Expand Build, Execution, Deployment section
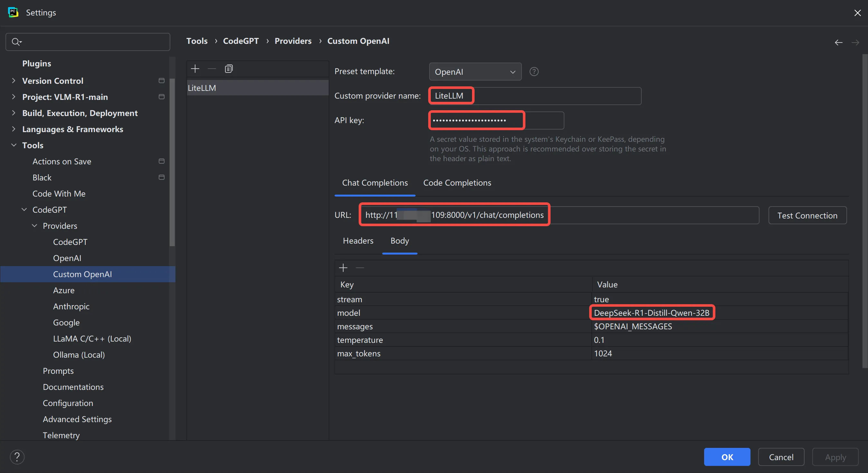 [x=14, y=113]
